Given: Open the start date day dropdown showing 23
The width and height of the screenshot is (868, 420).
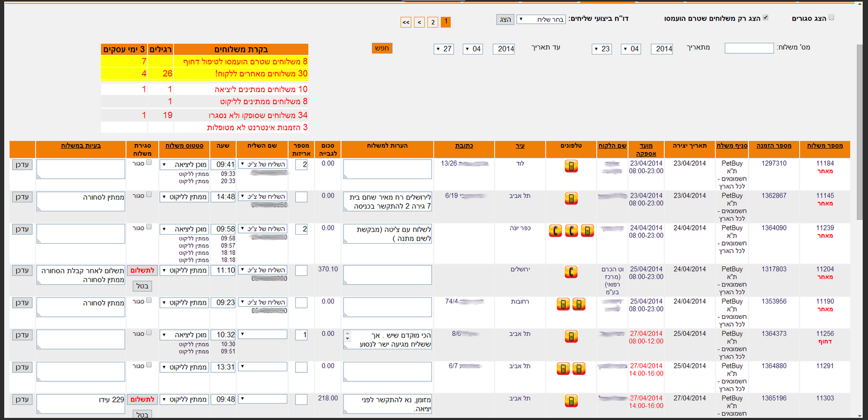Looking at the screenshot, I should click(x=602, y=49).
